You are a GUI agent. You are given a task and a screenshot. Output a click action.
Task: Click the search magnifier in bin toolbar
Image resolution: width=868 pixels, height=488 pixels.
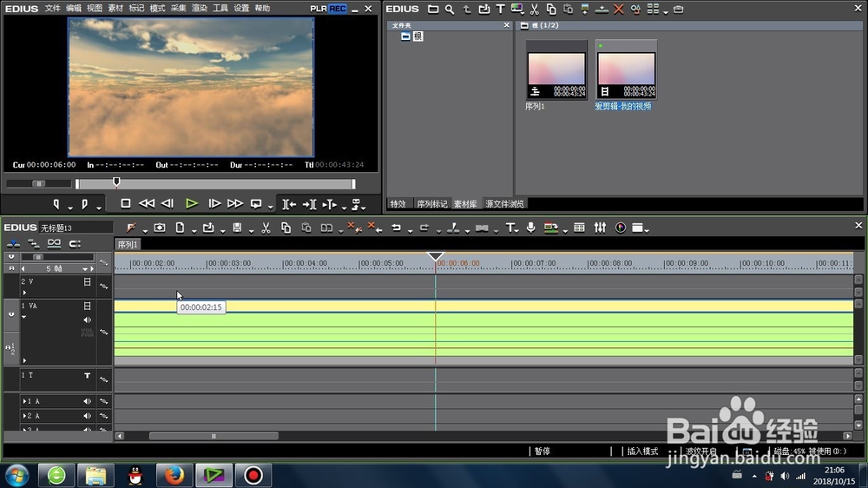coord(450,10)
